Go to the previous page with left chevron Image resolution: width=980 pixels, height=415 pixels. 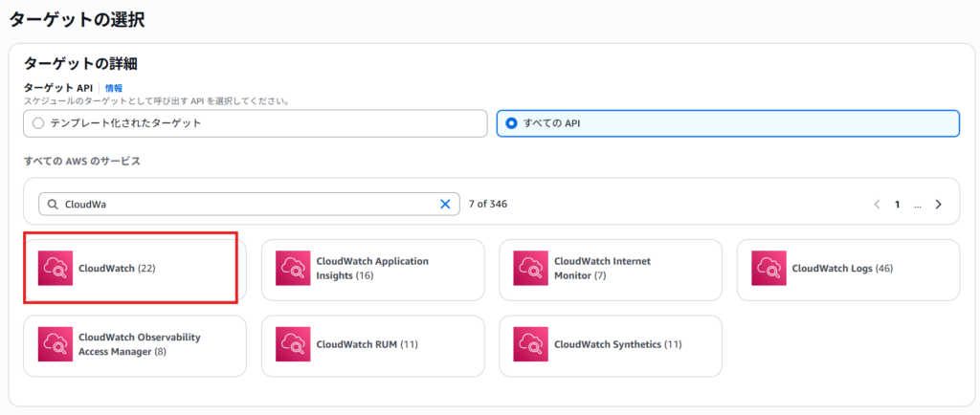click(x=877, y=204)
